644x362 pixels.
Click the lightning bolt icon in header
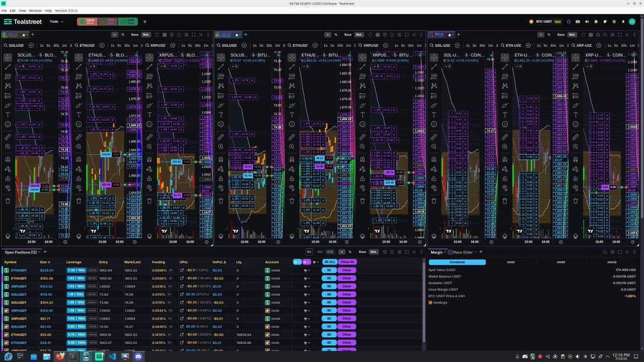pos(623,21)
